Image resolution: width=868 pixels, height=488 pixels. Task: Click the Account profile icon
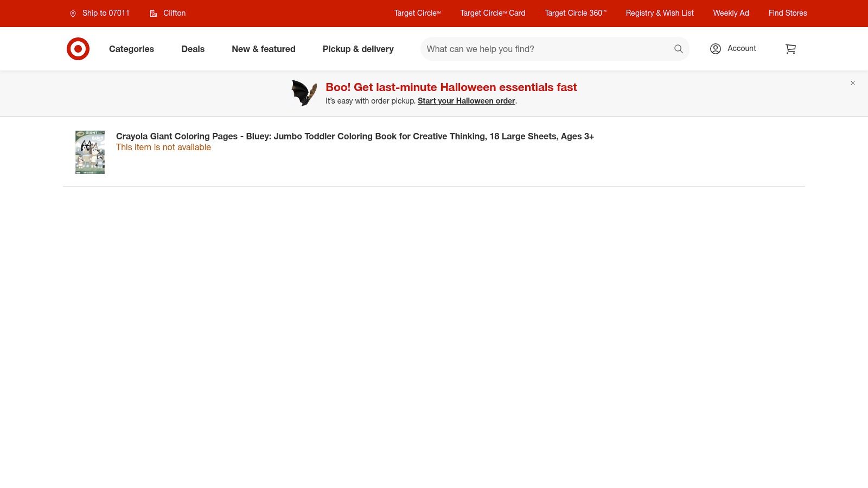(716, 49)
